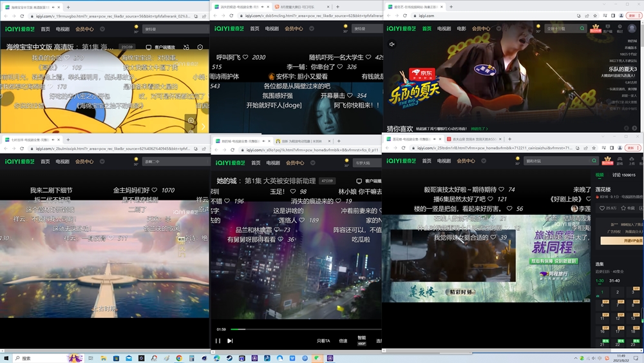Click 客户端播放 above the SpongeBob video
644x363 pixels.
click(161, 47)
